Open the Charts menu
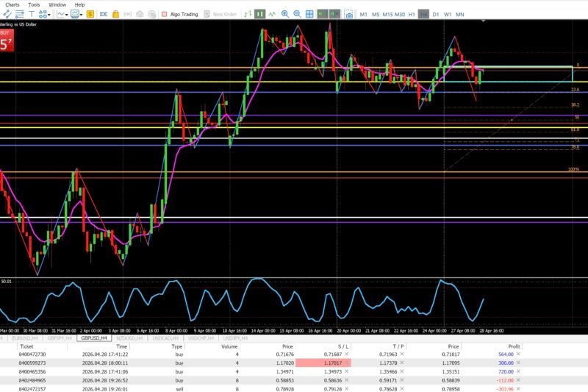The width and height of the screenshot is (588, 392). (x=12, y=4)
